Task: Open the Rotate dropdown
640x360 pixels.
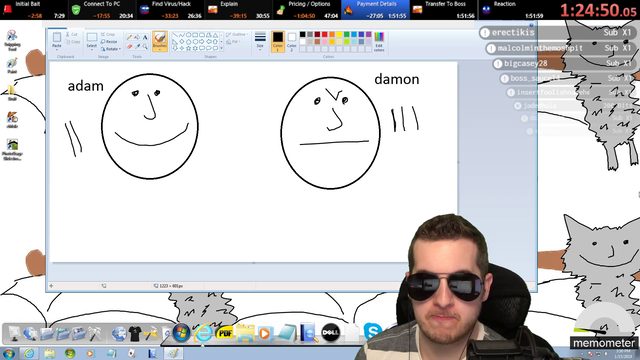Action: [111, 49]
